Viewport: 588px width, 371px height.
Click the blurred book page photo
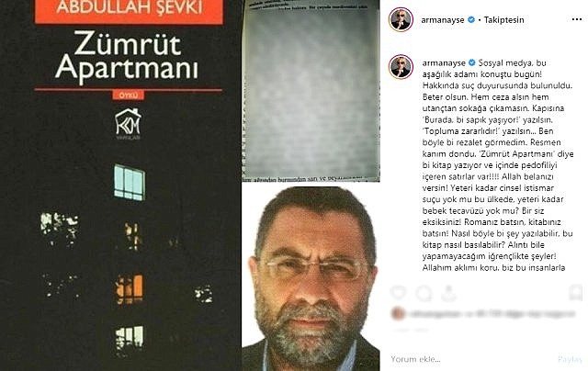[x=311, y=91]
